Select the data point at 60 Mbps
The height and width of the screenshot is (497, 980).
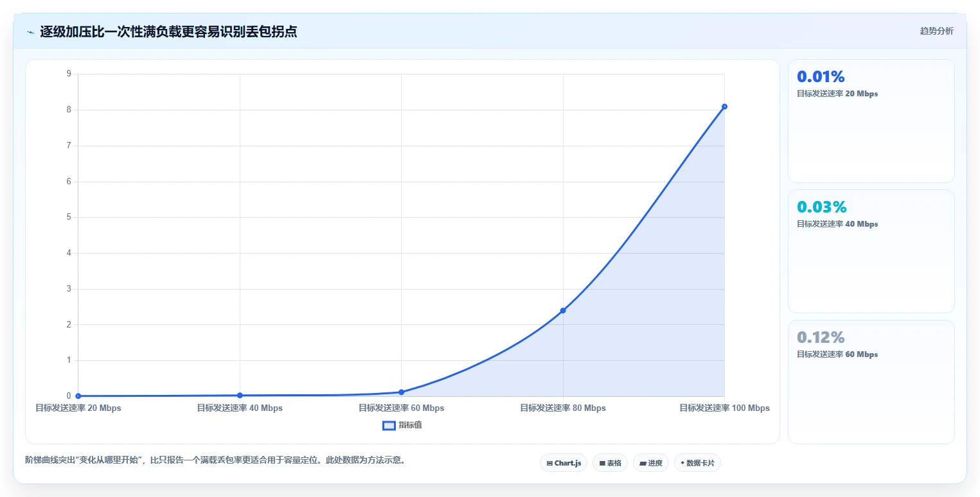pos(402,392)
